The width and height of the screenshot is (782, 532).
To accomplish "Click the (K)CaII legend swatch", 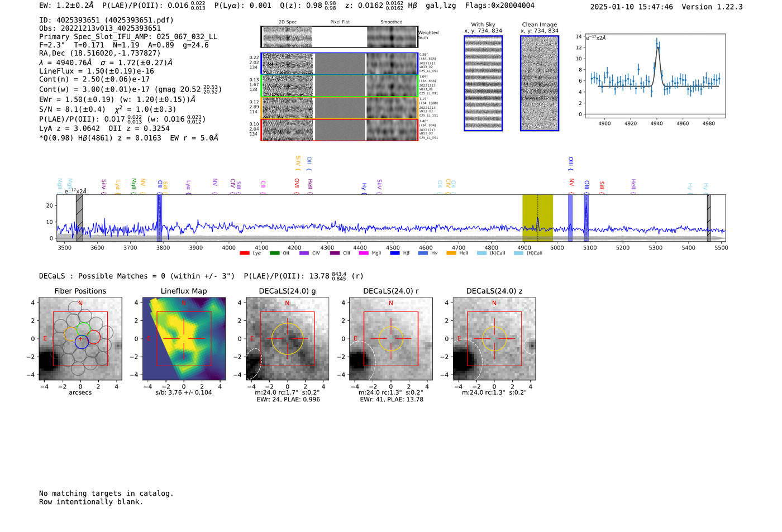I will click(481, 253).
